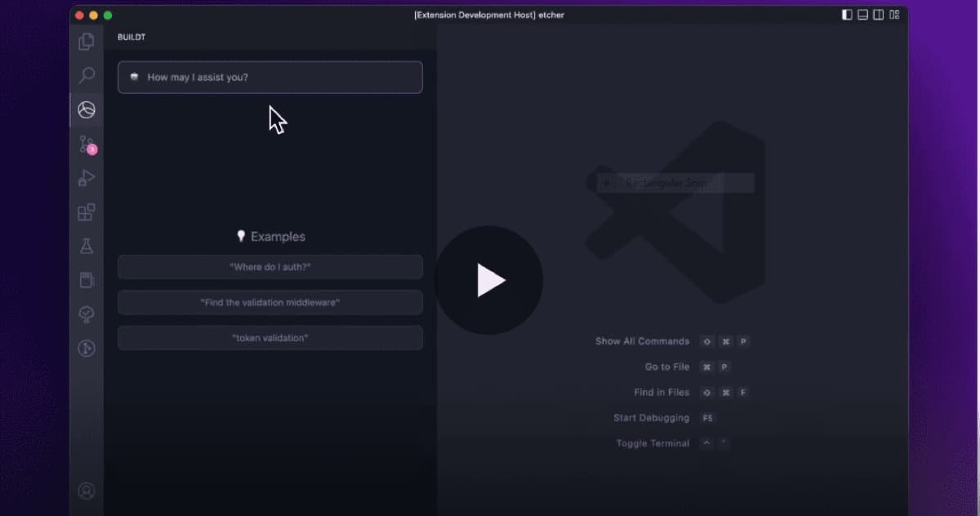980x516 pixels.
Task: Click the "Start Debugging" shortcut label
Action: pyautogui.click(x=652, y=418)
